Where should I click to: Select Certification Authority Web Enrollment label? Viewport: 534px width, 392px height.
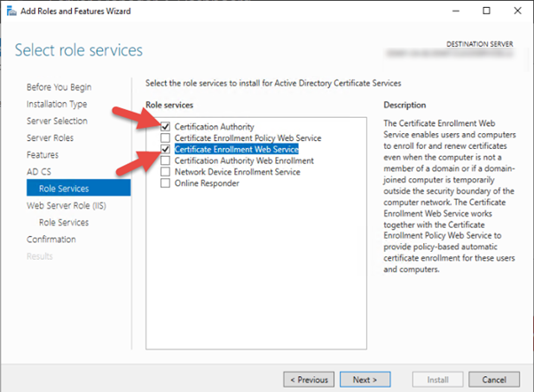pos(244,161)
